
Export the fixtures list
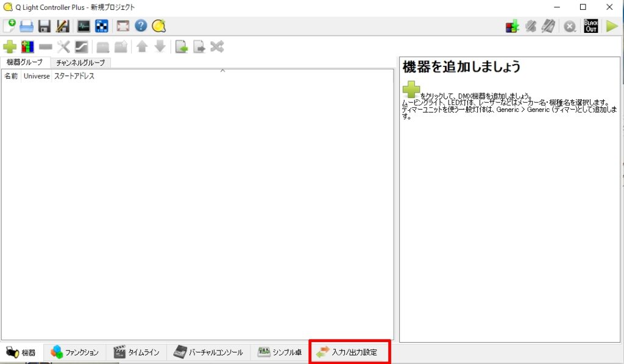click(199, 47)
